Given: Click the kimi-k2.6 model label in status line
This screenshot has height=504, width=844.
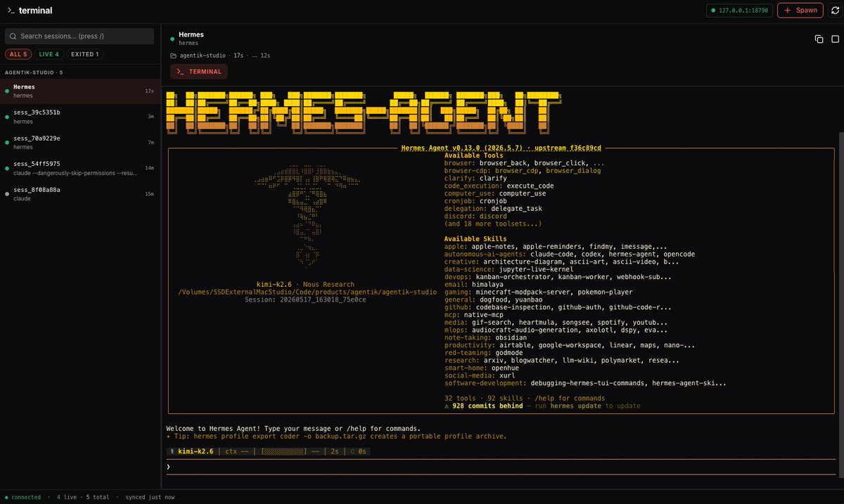Looking at the screenshot, I should pos(196,451).
